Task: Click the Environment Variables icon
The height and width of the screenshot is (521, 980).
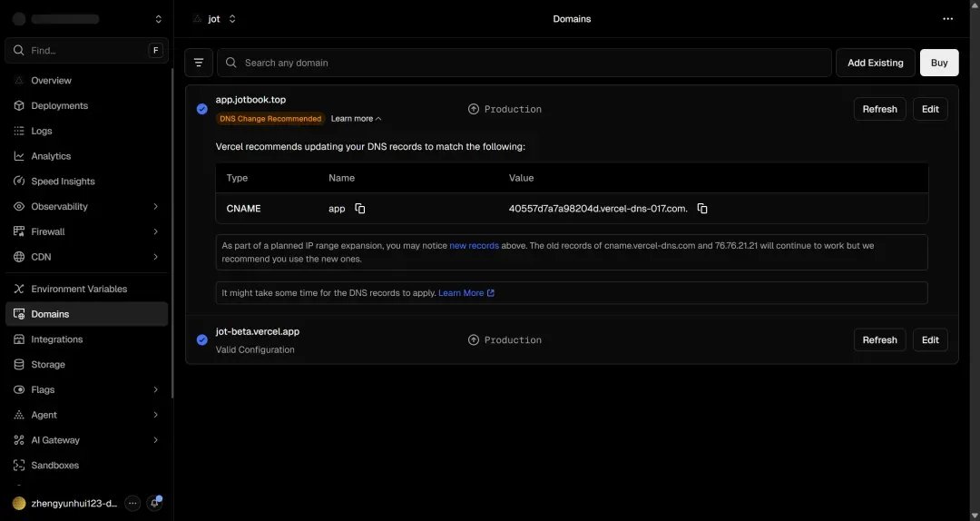Action: click(19, 289)
